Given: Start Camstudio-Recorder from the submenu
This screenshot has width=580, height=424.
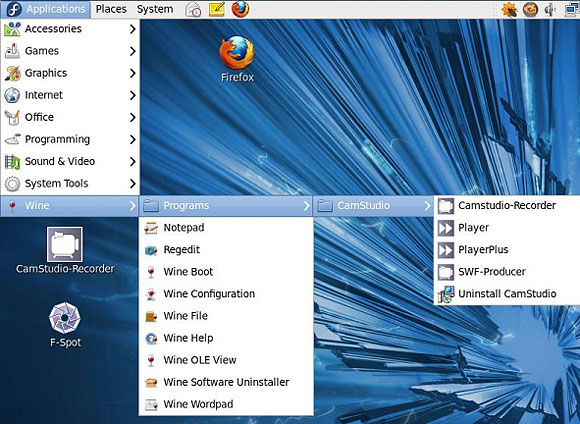Looking at the screenshot, I should [x=507, y=206].
